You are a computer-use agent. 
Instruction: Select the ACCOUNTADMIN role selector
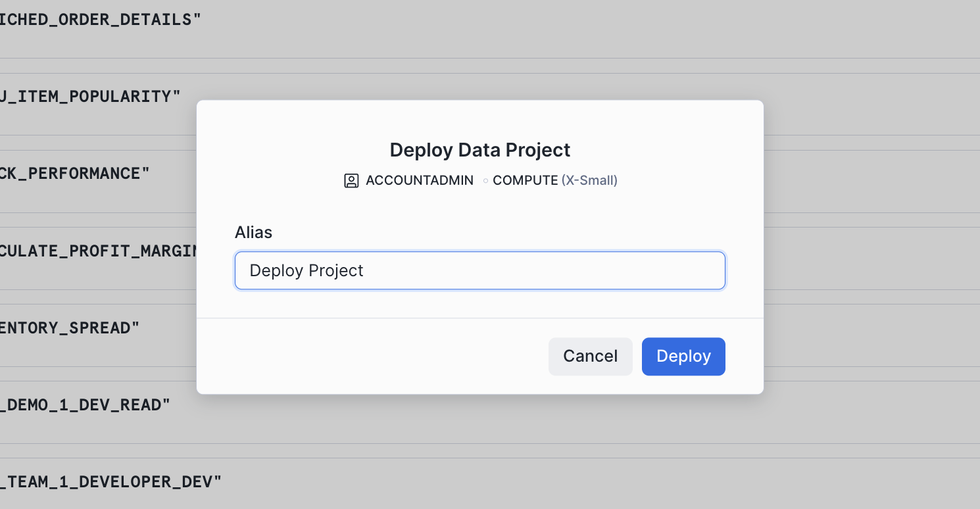[420, 180]
